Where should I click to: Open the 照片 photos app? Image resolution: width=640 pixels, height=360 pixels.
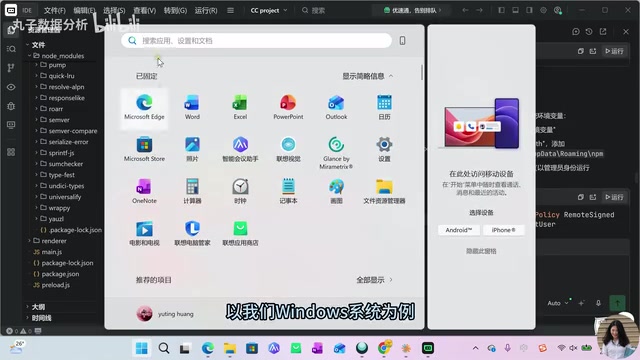click(x=192, y=149)
